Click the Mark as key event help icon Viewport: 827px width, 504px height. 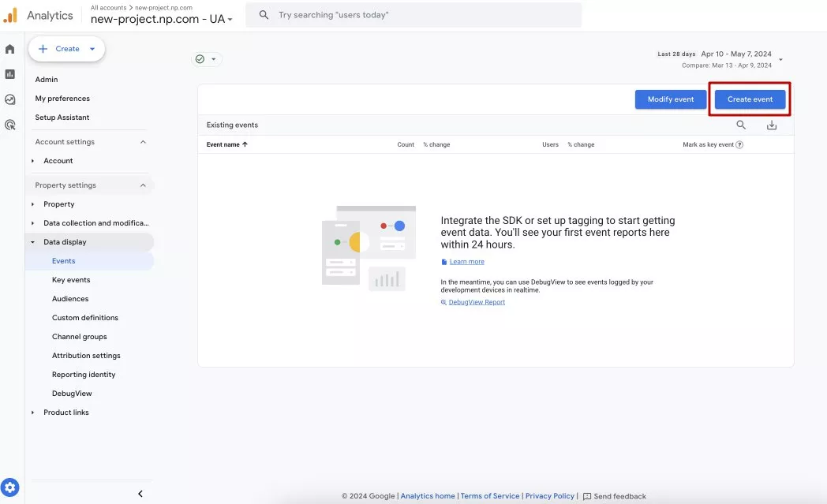pyautogui.click(x=739, y=144)
